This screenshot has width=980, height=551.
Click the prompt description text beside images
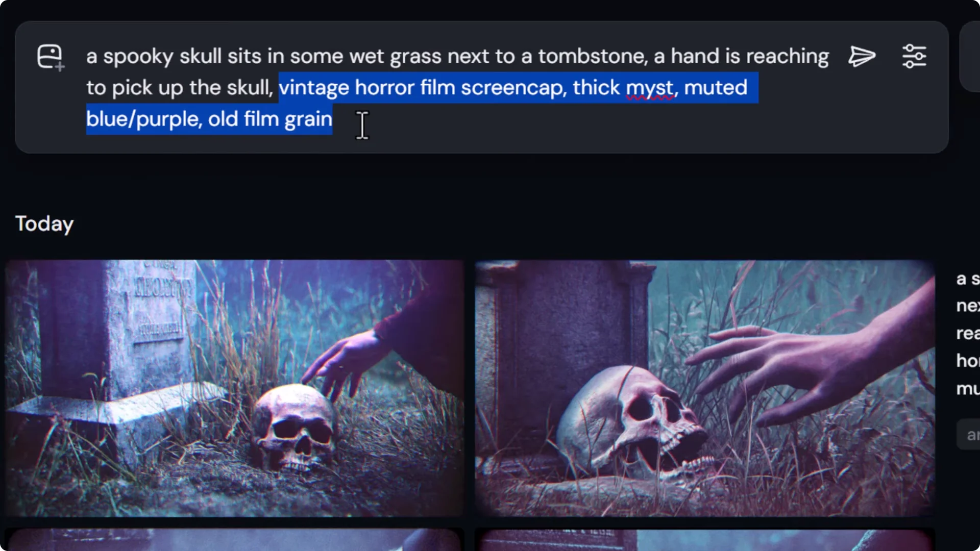(x=968, y=334)
